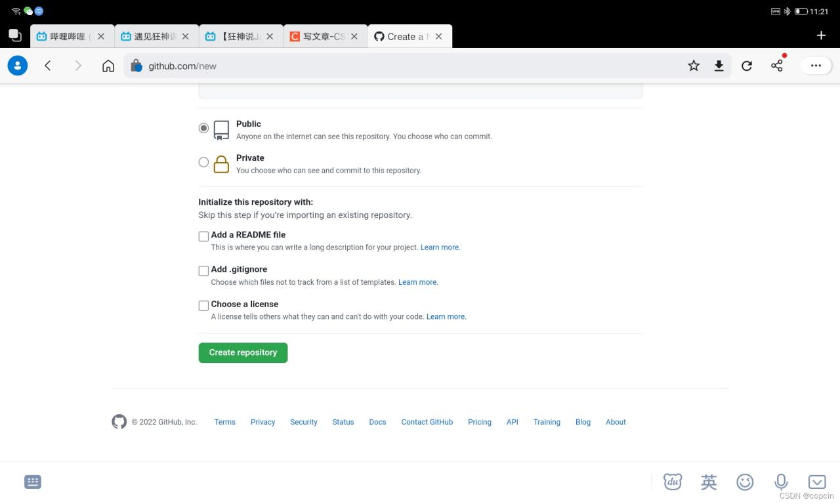Close the 【狂神说Java tab
Image resolution: width=840 pixels, height=504 pixels.
270,37
